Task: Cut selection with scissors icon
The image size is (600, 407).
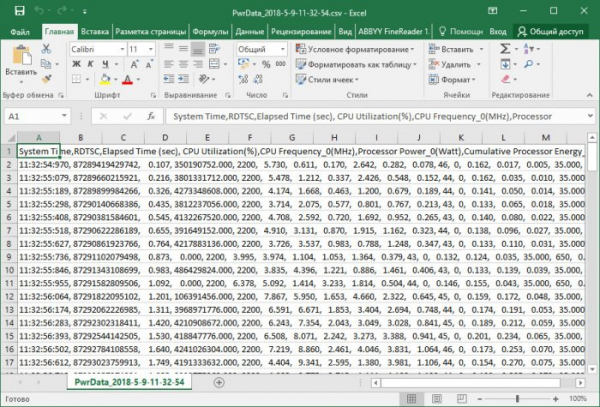Action: click(46, 49)
